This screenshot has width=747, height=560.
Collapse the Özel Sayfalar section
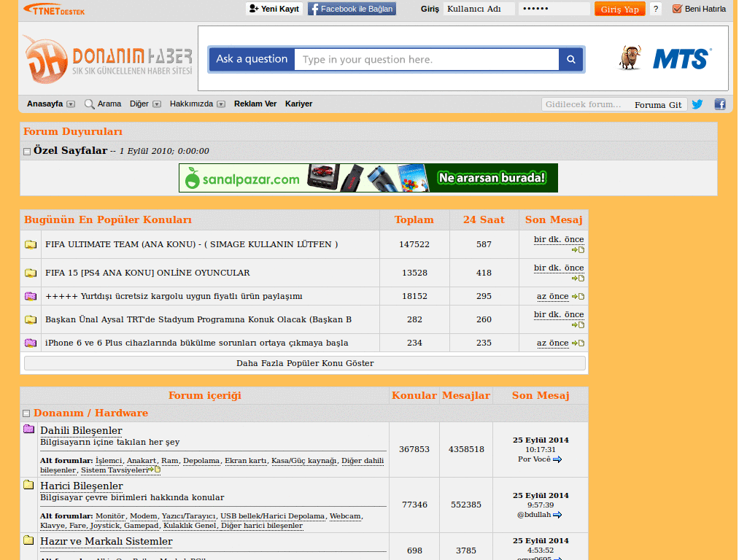click(x=27, y=152)
